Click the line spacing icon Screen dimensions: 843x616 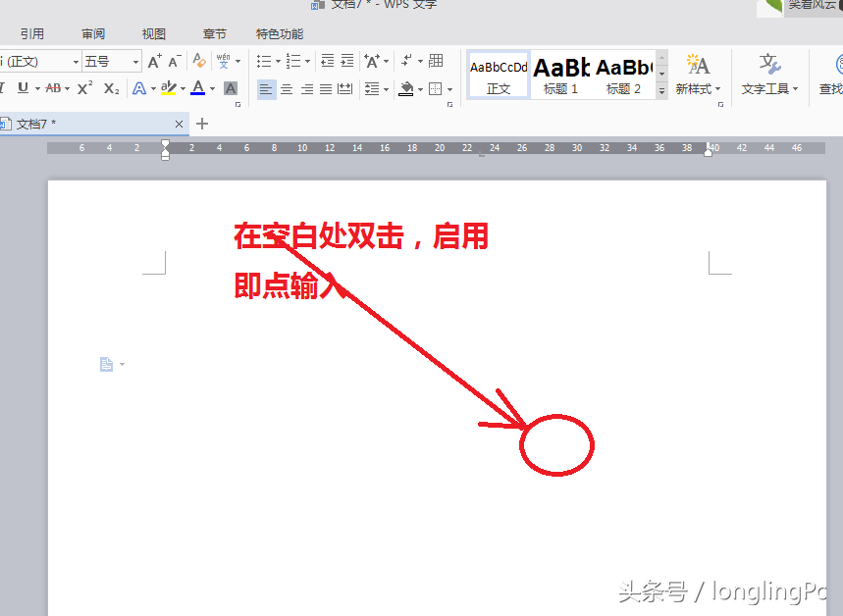click(x=372, y=88)
